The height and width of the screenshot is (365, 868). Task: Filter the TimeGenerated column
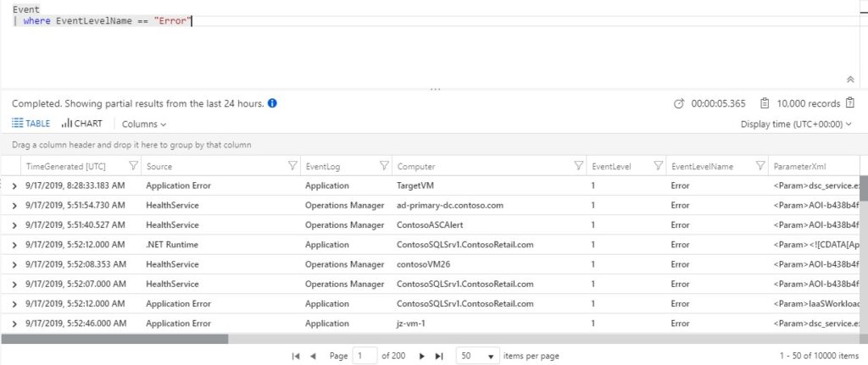click(133, 166)
